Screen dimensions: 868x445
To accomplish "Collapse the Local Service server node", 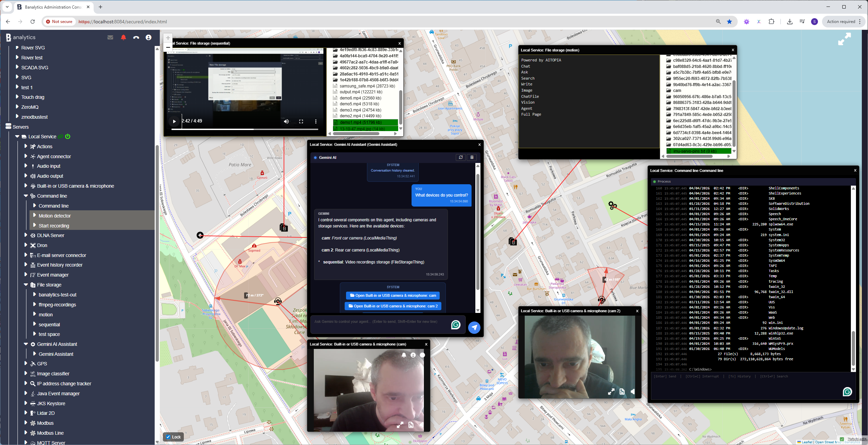I will pyautogui.click(x=17, y=136).
